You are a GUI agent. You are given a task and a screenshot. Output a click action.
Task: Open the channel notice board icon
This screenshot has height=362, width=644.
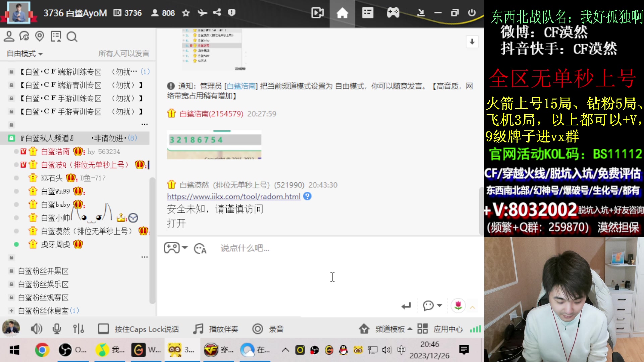click(x=56, y=36)
